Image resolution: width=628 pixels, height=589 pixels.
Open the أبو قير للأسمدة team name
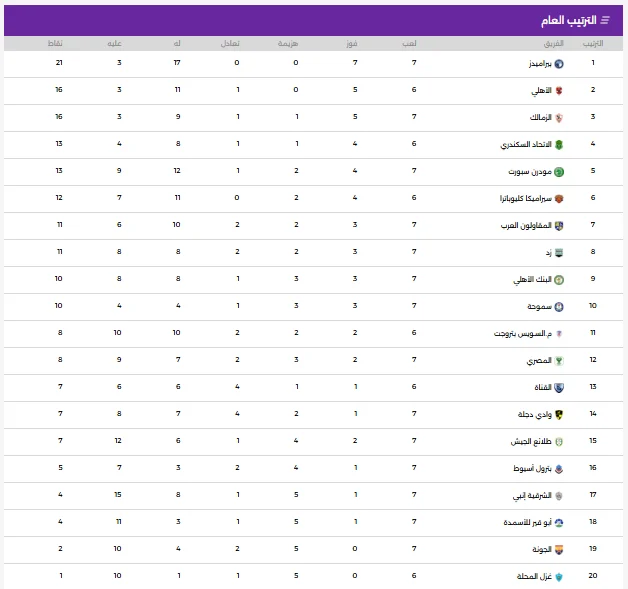(x=528, y=523)
